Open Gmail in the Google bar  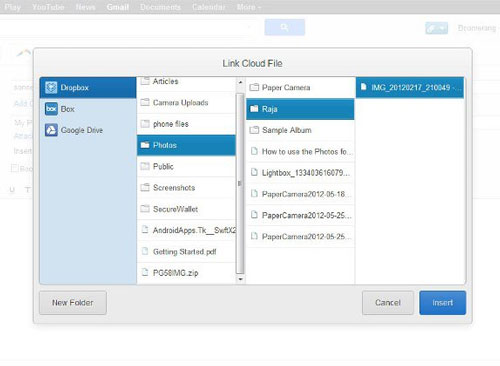118,7
